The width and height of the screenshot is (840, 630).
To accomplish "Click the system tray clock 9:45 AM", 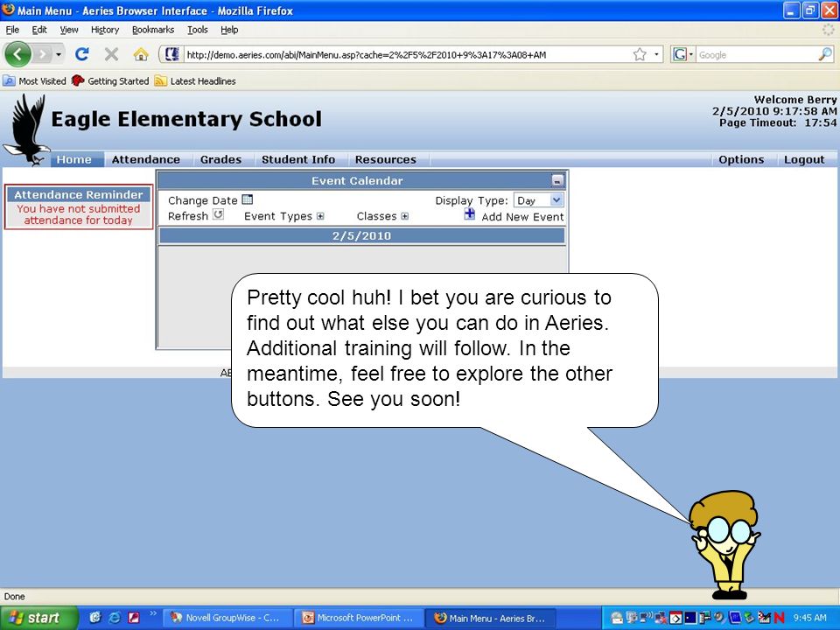I will pyautogui.click(x=809, y=618).
